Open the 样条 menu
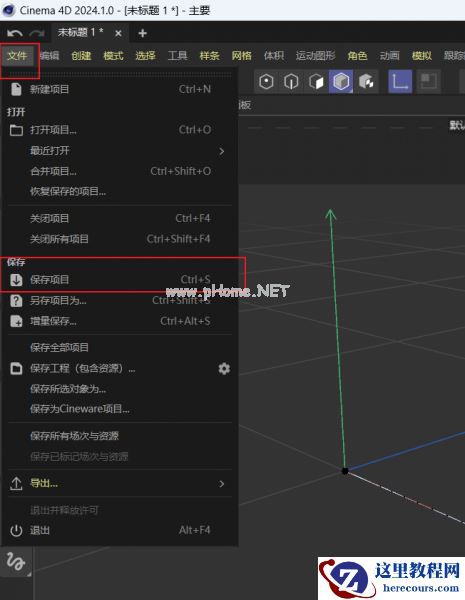The width and height of the screenshot is (465, 600). (210, 56)
